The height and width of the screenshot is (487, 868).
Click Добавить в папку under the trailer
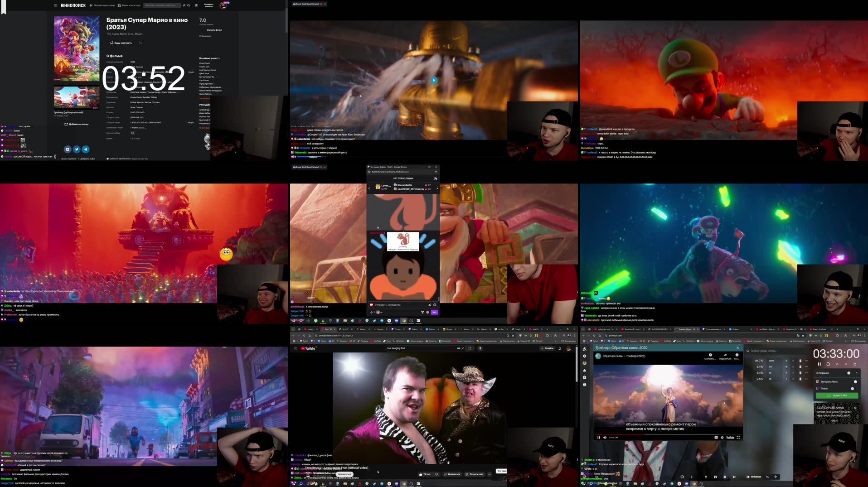point(77,124)
